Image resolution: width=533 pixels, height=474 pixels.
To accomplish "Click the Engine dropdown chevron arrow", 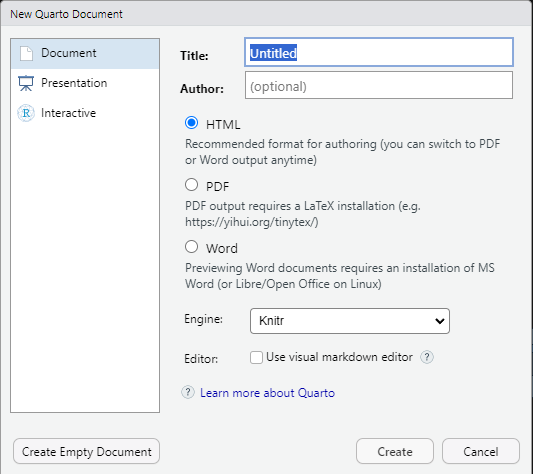I will [440, 321].
